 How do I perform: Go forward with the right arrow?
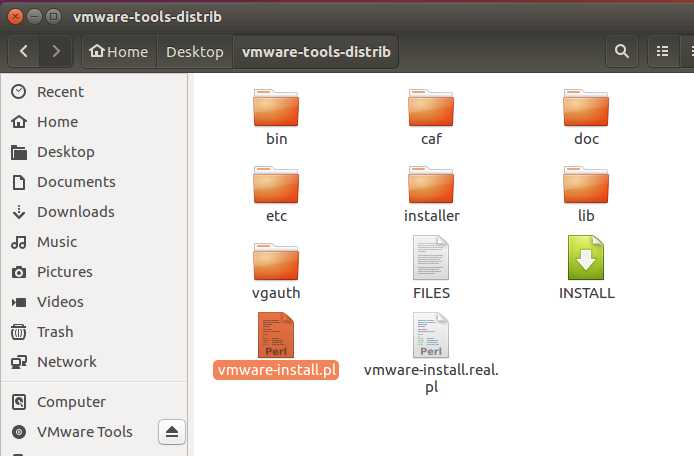click(x=56, y=51)
